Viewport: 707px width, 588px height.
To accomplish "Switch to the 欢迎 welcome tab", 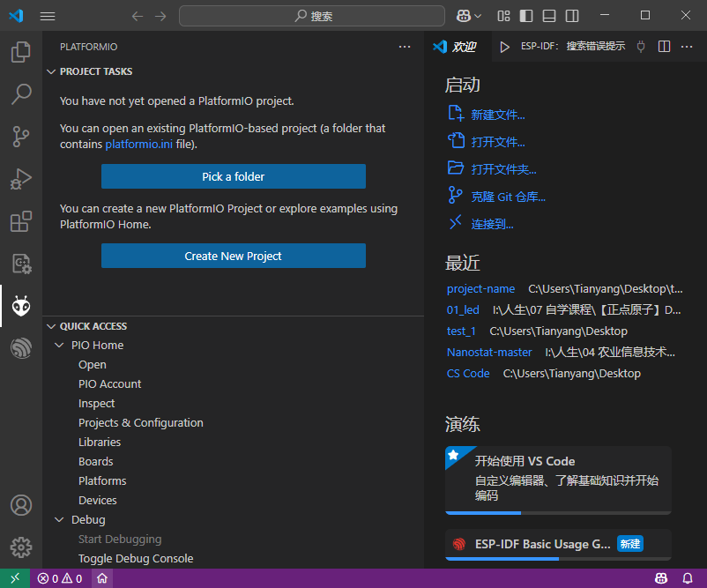I will click(456, 47).
